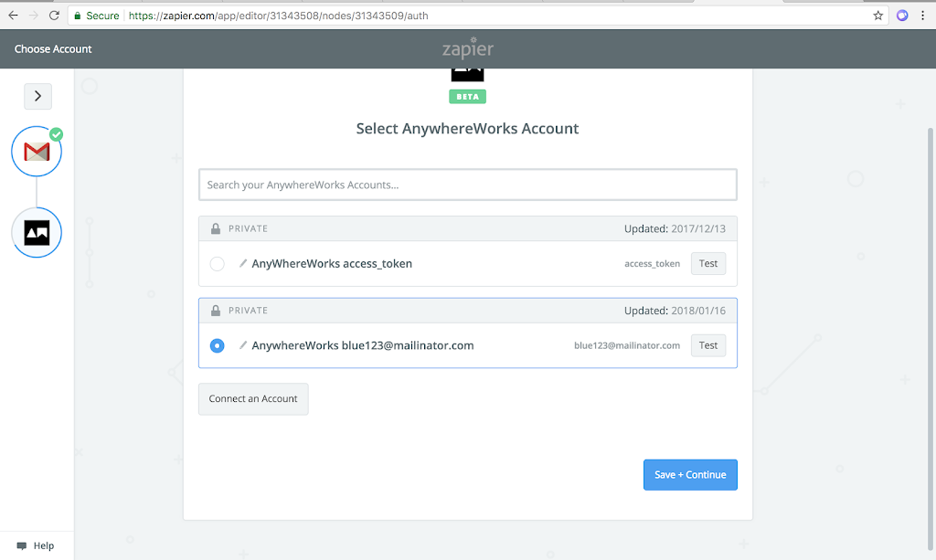936x560 pixels.
Task: Click 'Updated: 2017/12/13' text
Action: click(675, 228)
